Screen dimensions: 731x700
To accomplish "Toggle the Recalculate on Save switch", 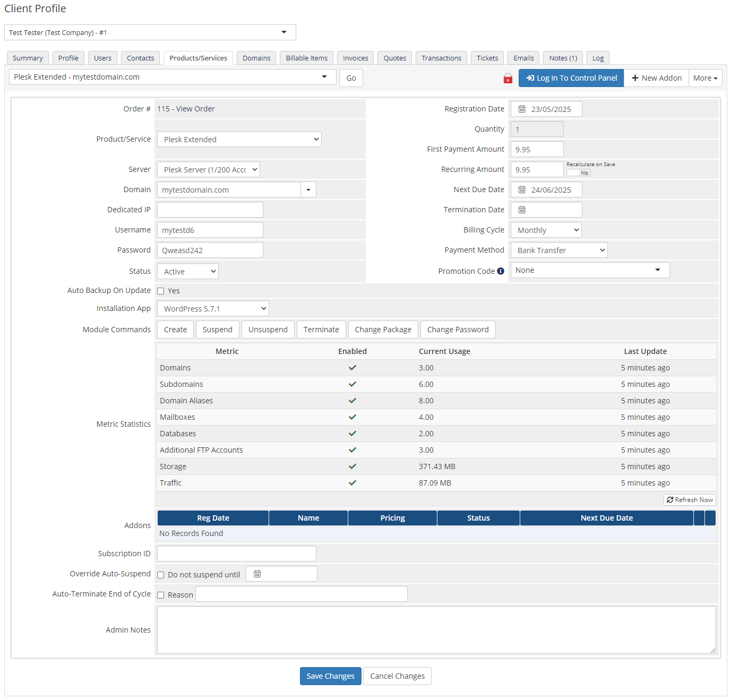I will [x=579, y=172].
